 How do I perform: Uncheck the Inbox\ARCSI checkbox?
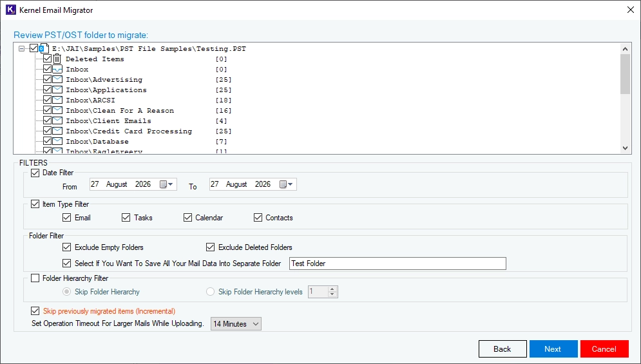(x=48, y=100)
